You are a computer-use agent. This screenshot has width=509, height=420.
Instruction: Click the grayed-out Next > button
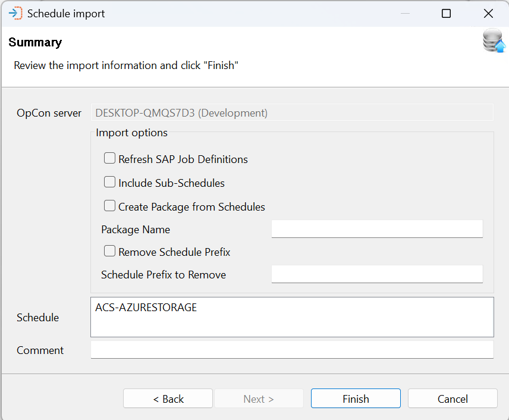pos(259,399)
